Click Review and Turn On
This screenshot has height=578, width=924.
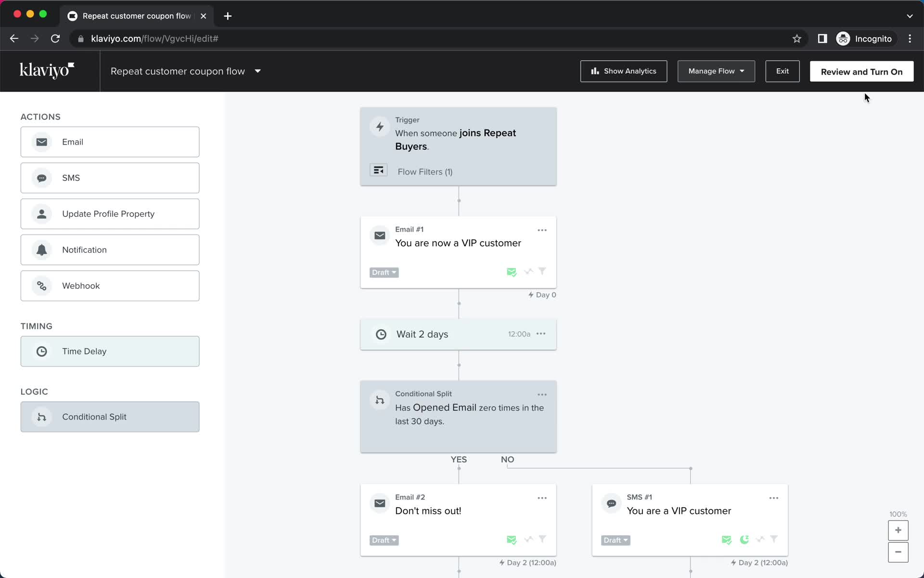coord(861,71)
